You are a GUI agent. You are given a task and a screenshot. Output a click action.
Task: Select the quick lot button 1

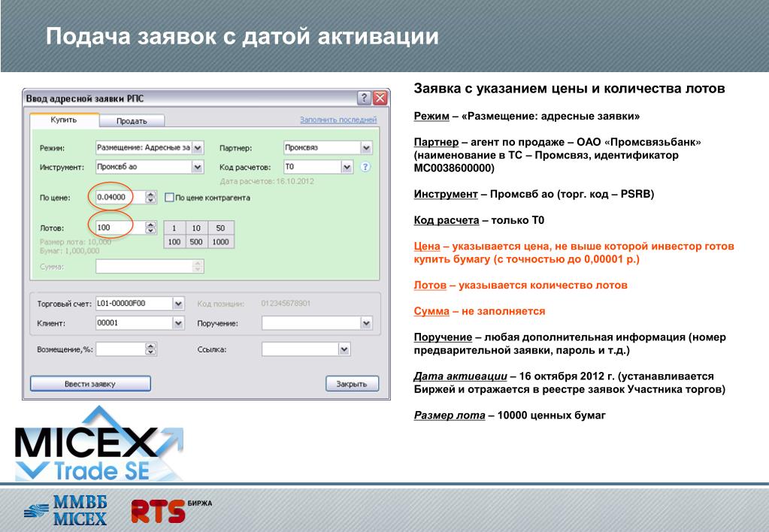(174, 228)
